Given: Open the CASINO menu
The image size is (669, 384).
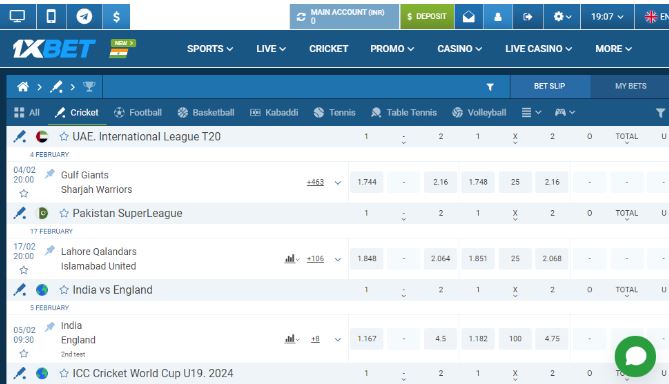Looking at the screenshot, I should (459, 49).
